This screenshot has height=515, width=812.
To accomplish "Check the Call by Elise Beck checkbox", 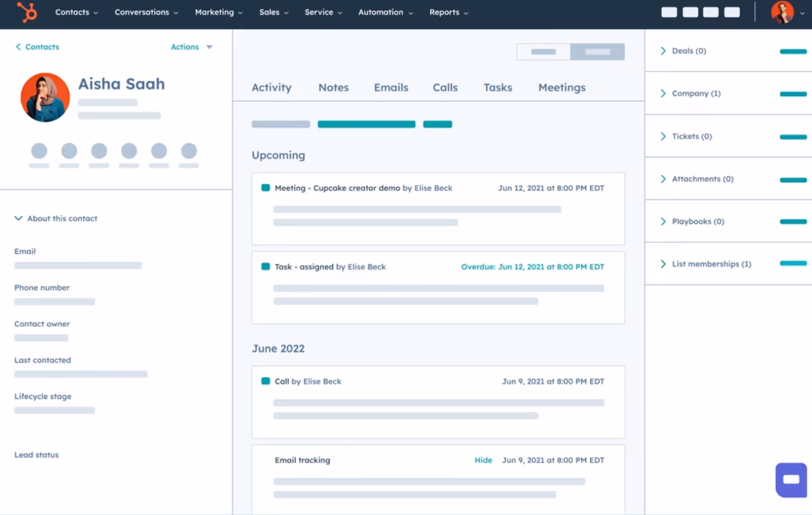I will tap(265, 381).
